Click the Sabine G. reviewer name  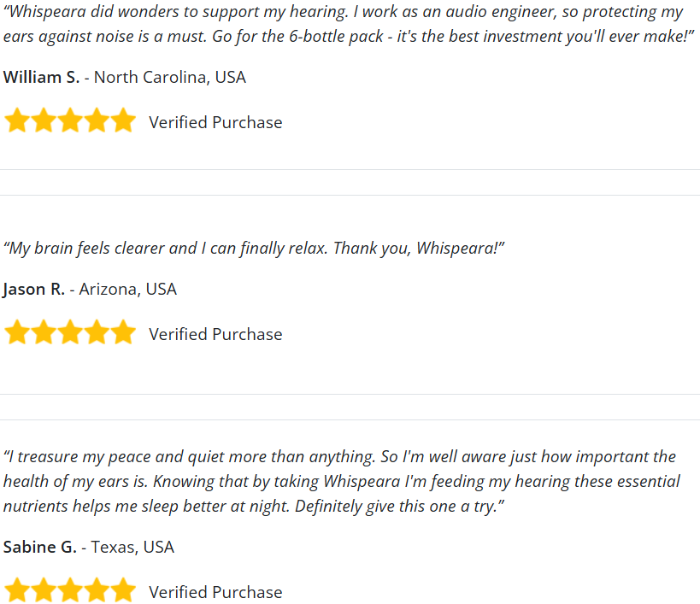coord(39,547)
